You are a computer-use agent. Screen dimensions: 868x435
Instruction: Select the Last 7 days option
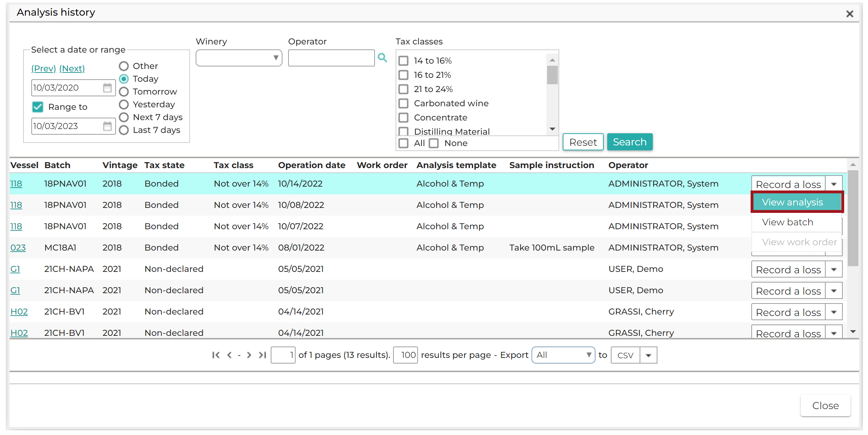point(124,130)
